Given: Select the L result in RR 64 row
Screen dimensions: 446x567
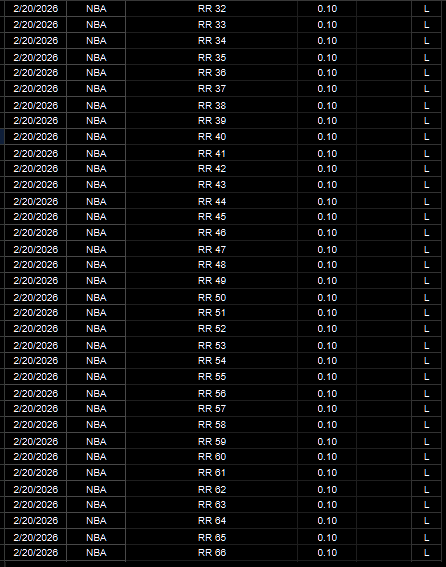Looking at the screenshot, I should 426,521.
